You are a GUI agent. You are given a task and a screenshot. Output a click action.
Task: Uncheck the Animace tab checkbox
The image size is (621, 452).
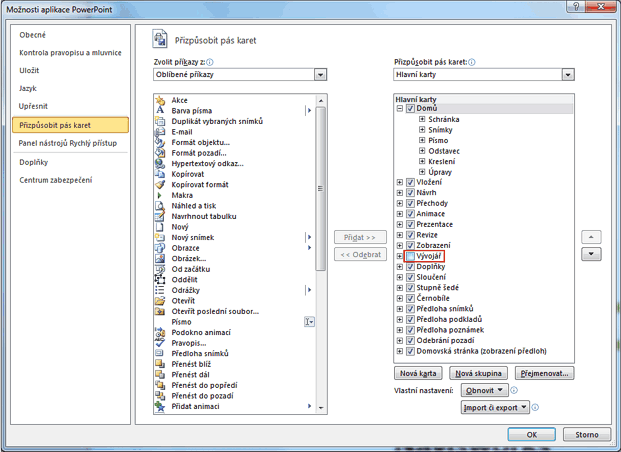tap(411, 214)
